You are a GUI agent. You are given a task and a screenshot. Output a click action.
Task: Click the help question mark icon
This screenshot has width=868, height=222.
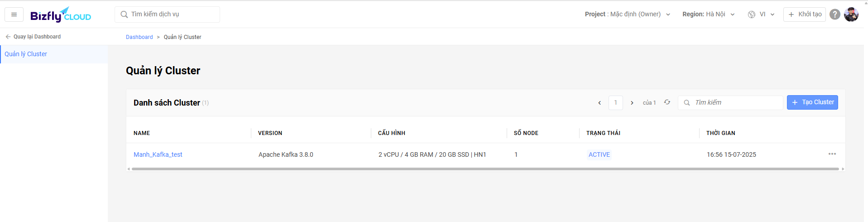click(835, 14)
